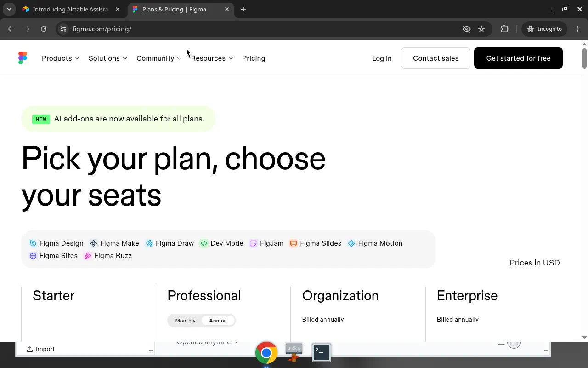Click the page vertical scrollbar thumb
Image resolution: width=588 pixels, height=368 pixels.
point(584,58)
